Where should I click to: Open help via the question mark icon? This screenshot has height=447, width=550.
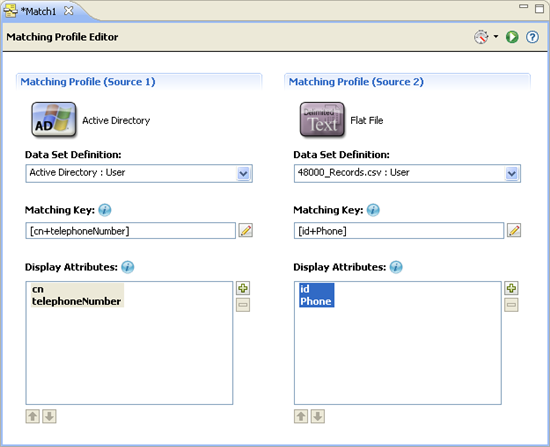(532, 37)
